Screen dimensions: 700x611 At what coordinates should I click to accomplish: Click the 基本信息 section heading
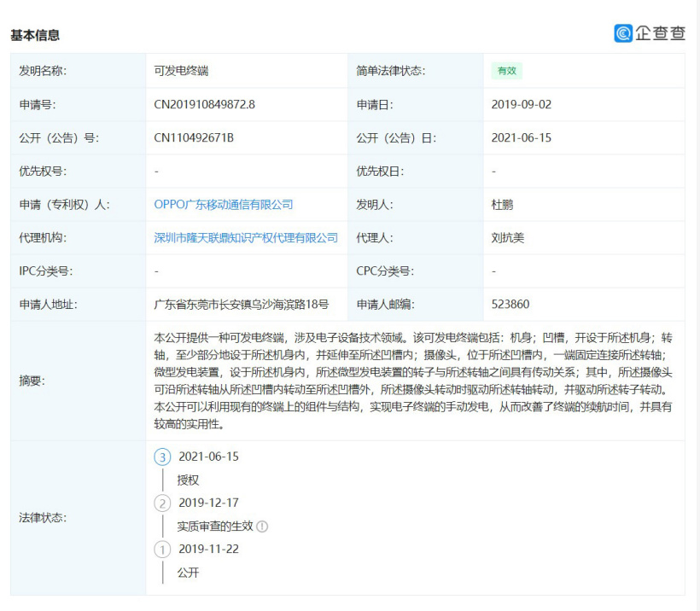35,36
